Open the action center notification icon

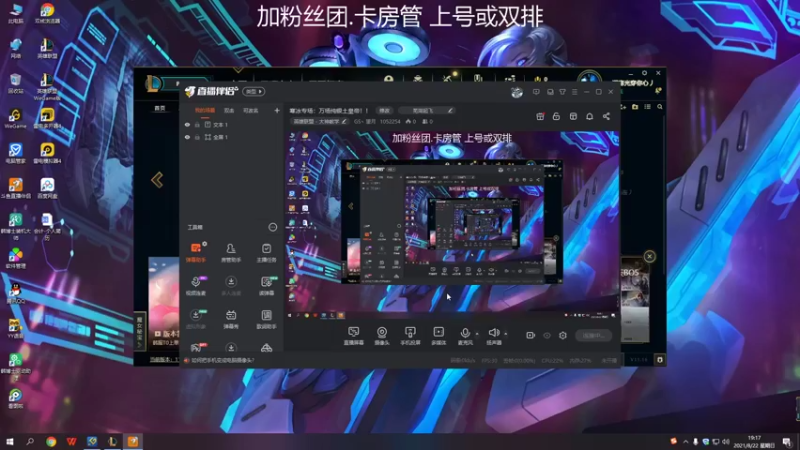point(787,442)
